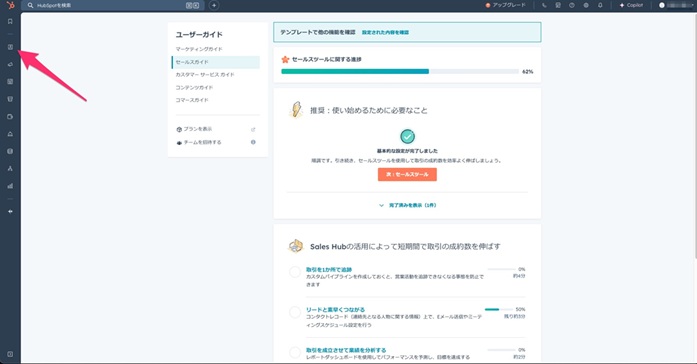The width and height of the screenshot is (697, 364).
Task: Click the plus quick-create button beside search
Action: pos(214,5)
